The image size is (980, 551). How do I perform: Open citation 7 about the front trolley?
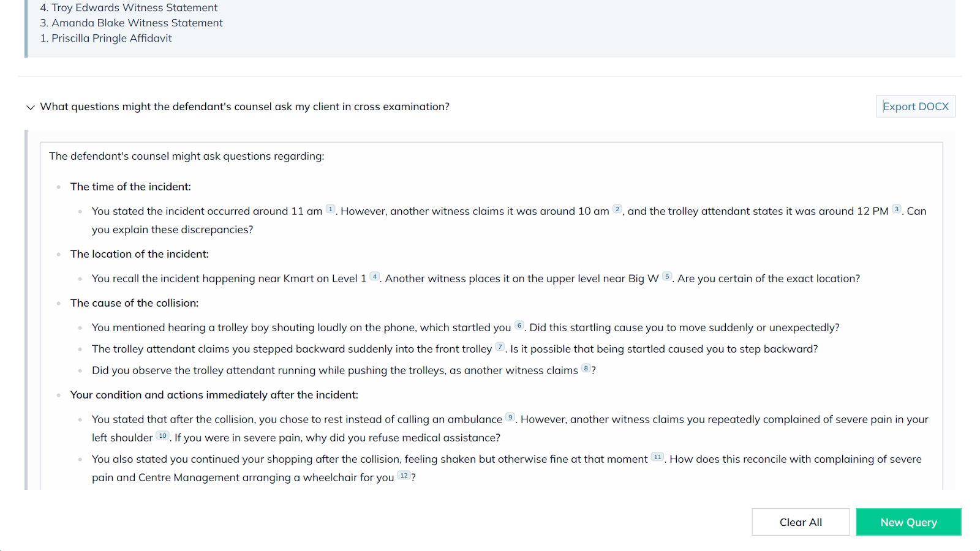pos(500,347)
